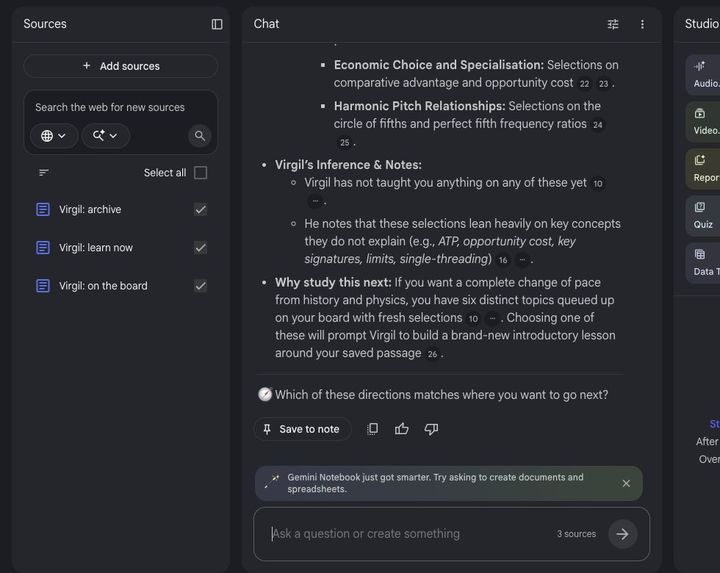The height and width of the screenshot is (573, 720).
Task: Expand the web source globe dropdown
Action: point(54,136)
